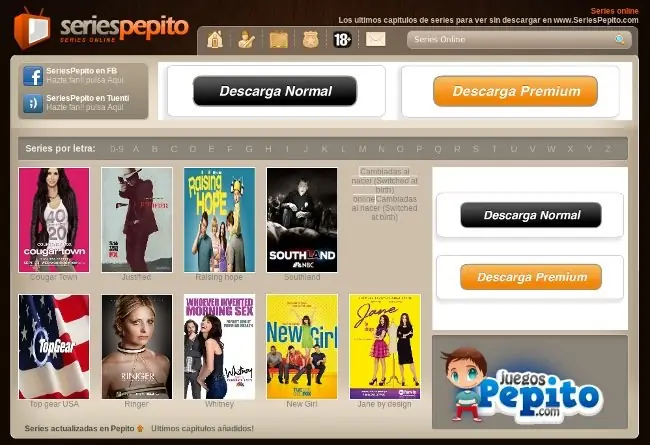This screenshot has height=445, width=650.
Task: Open the New Girl poster thumbnail
Action: point(302,347)
